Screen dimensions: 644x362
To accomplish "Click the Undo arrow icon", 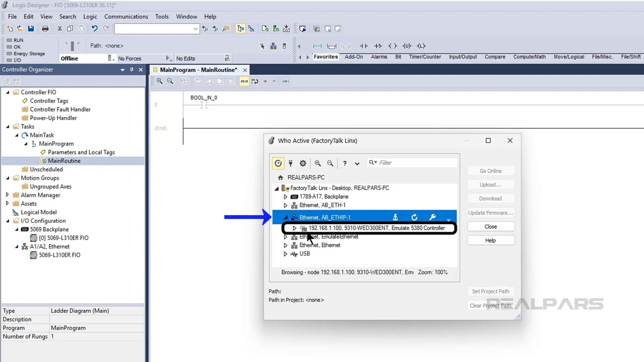I will (95, 28).
